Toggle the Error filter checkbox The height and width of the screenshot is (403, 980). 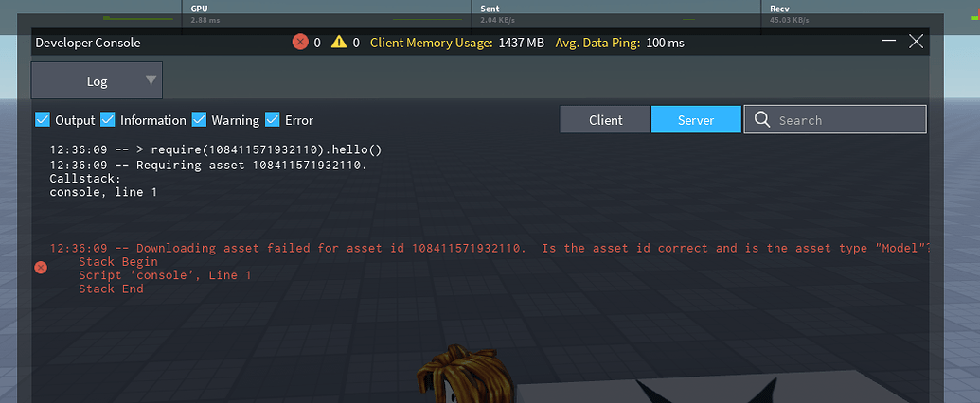[x=273, y=119]
